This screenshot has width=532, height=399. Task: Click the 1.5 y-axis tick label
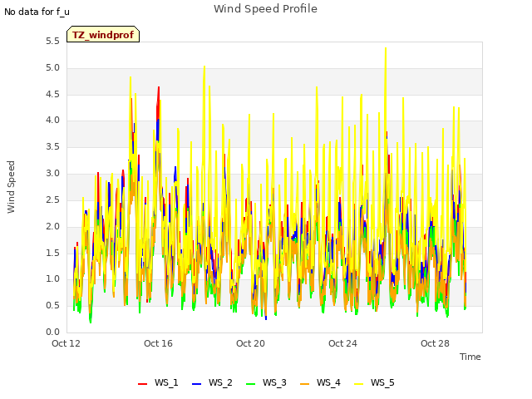(x=52, y=253)
